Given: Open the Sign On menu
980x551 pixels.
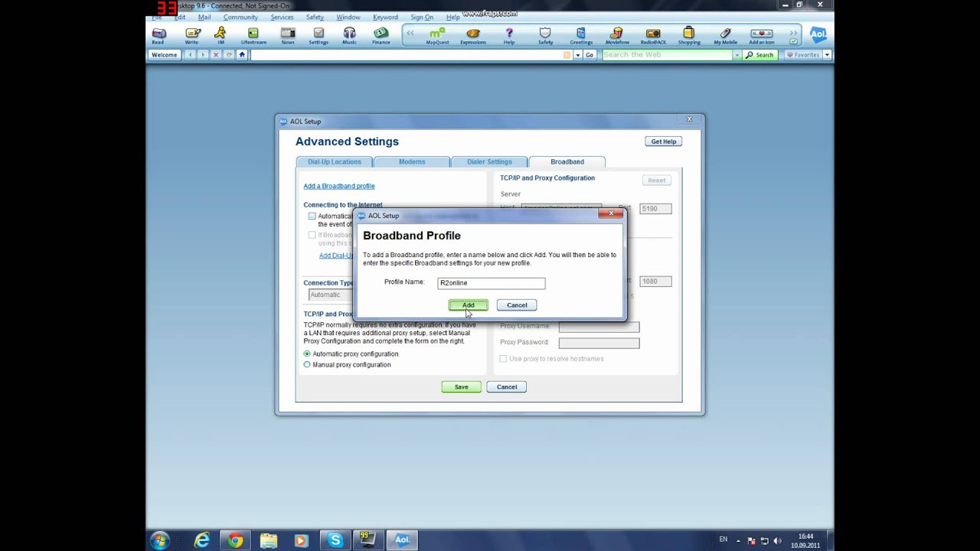Looking at the screenshot, I should [x=422, y=17].
